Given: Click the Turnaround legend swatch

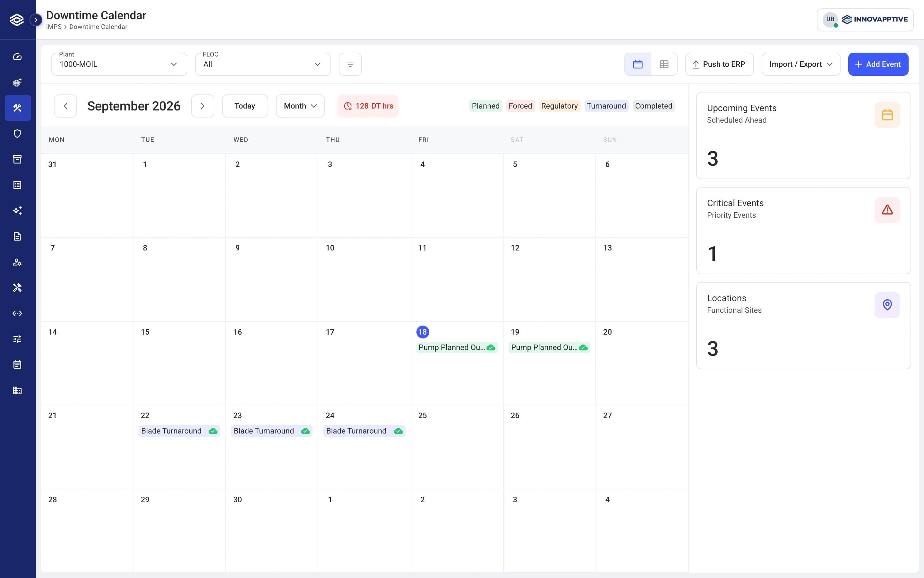Looking at the screenshot, I should [x=606, y=106].
